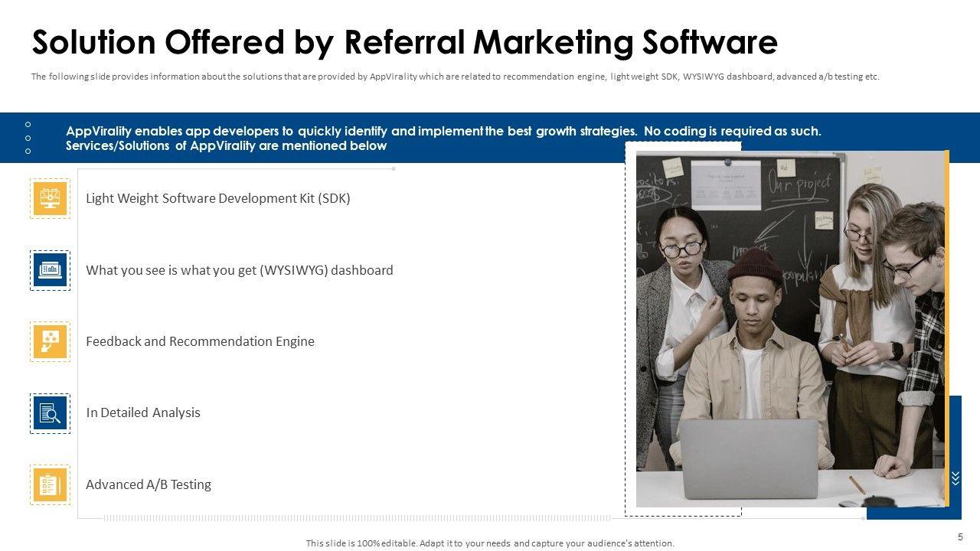
Task: Select the WYSIWYG dashboard icon
Action: [50, 270]
